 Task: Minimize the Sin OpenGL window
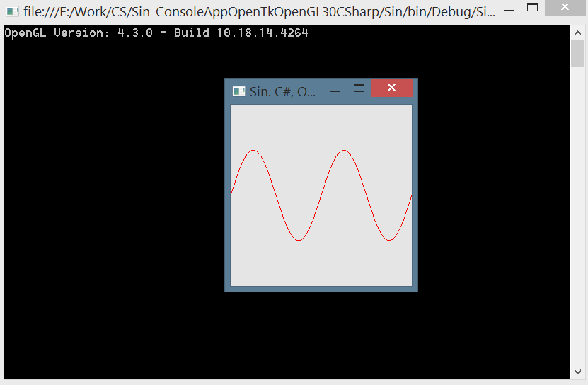point(335,91)
